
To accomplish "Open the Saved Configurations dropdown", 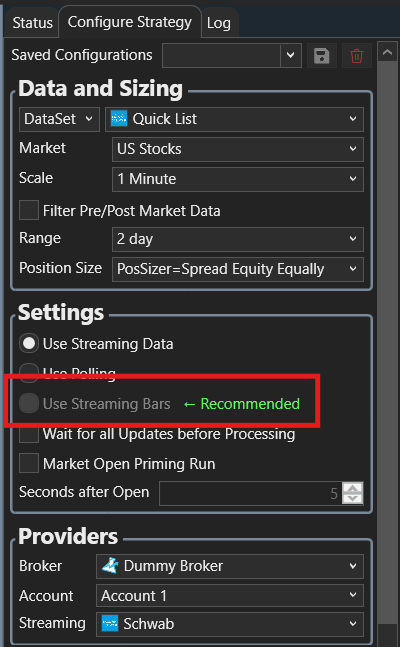I will point(231,55).
